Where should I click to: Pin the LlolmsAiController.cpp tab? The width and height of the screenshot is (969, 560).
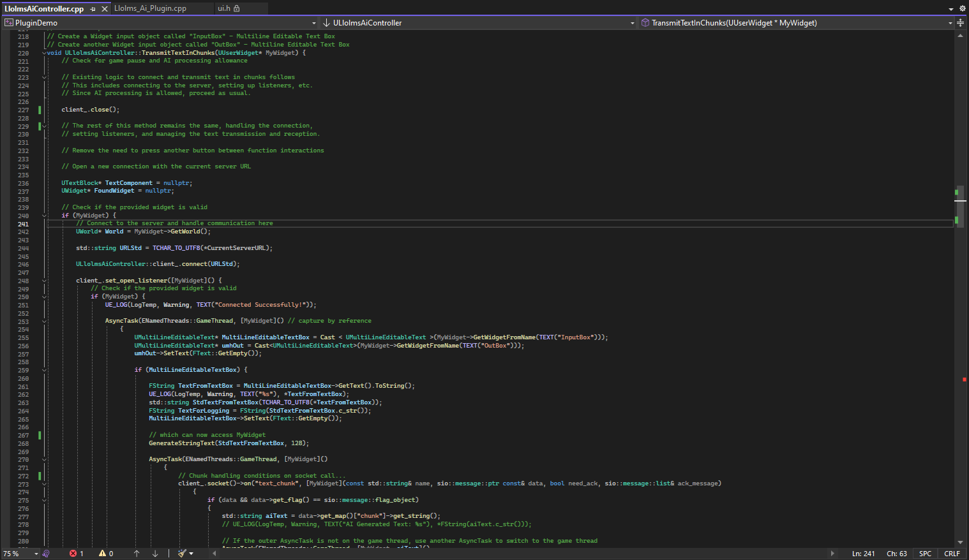[93, 9]
